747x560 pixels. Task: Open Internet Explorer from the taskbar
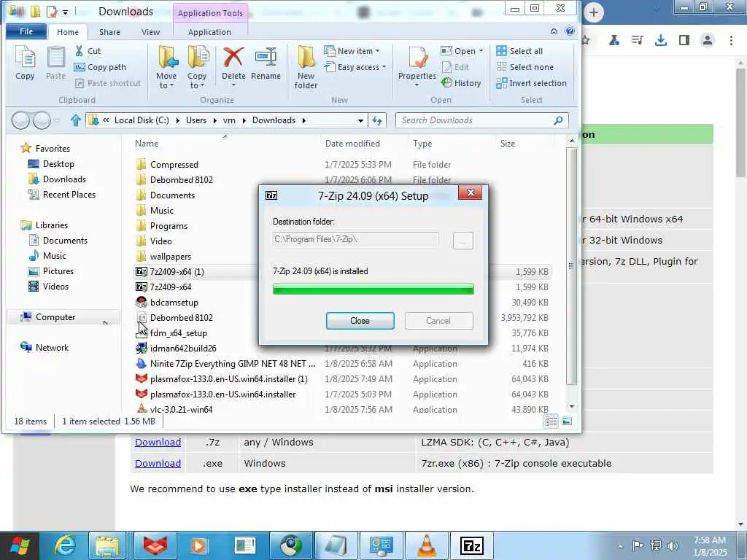(x=65, y=545)
